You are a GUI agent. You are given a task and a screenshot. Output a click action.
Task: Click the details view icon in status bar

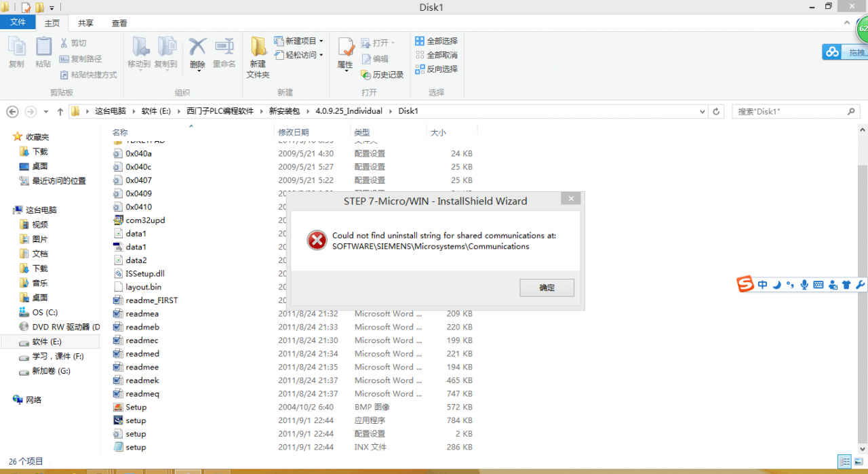point(844,462)
